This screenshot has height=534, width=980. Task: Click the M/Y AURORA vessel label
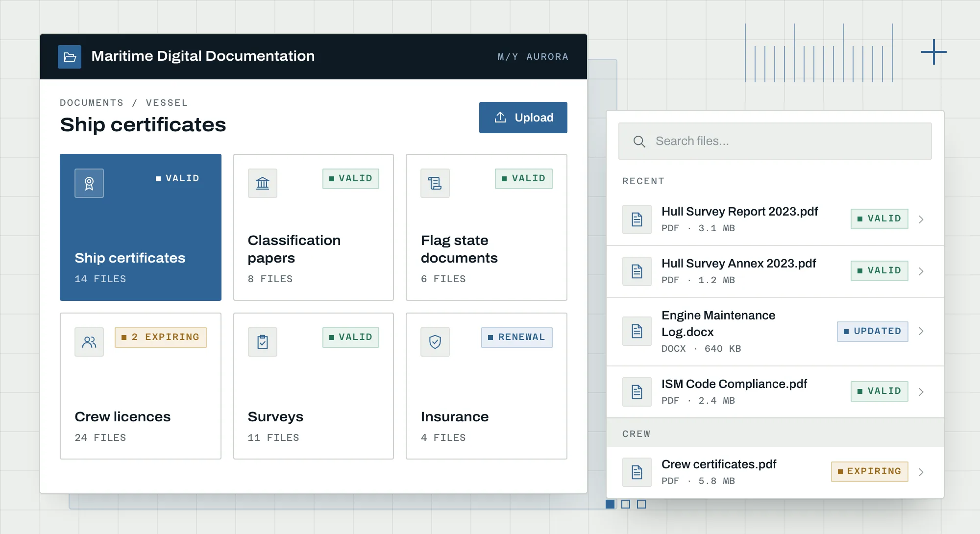(533, 57)
